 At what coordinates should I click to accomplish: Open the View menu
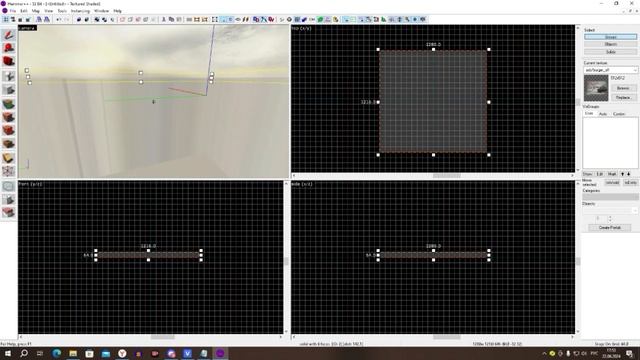(x=48, y=11)
